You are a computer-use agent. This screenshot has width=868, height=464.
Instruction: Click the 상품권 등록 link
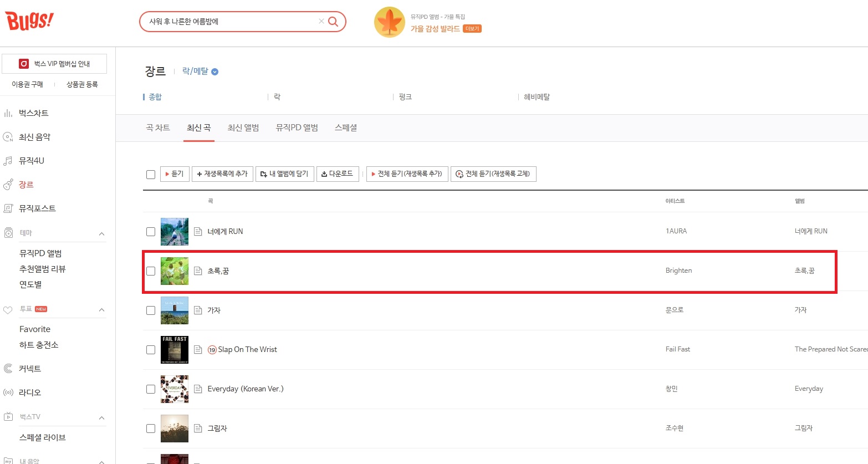[x=82, y=84]
